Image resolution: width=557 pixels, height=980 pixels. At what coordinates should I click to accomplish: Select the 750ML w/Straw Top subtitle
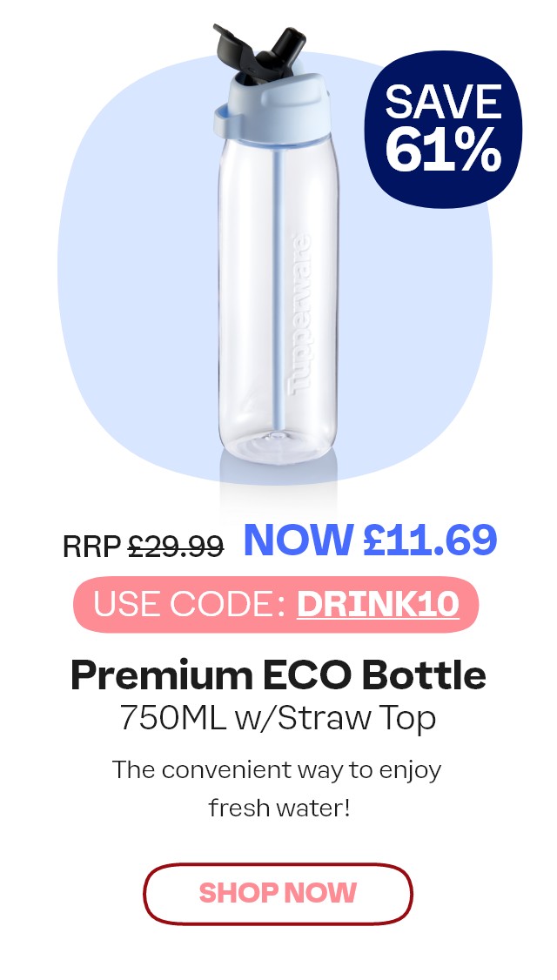tap(278, 718)
